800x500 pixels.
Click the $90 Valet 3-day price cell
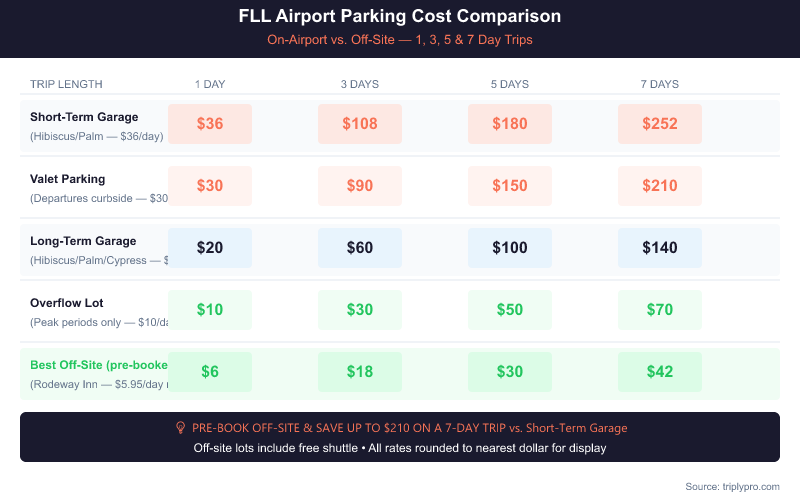360,186
